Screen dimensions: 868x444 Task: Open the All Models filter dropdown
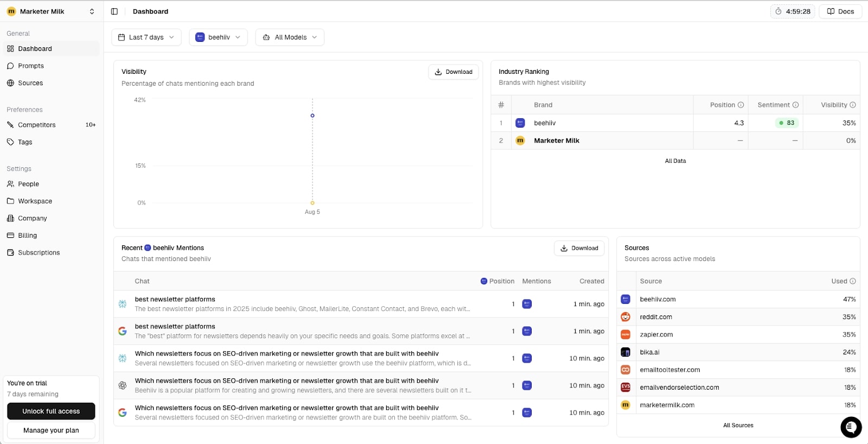290,37
